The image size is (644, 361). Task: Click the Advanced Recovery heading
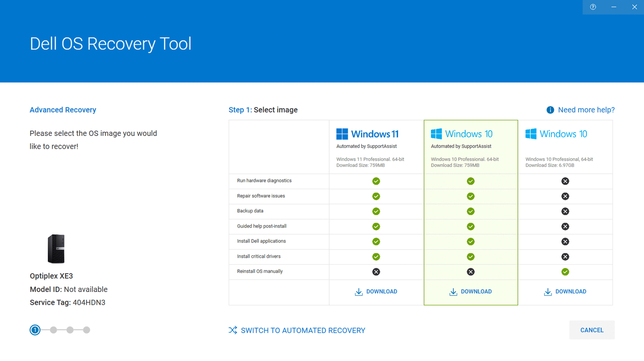[63, 110]
